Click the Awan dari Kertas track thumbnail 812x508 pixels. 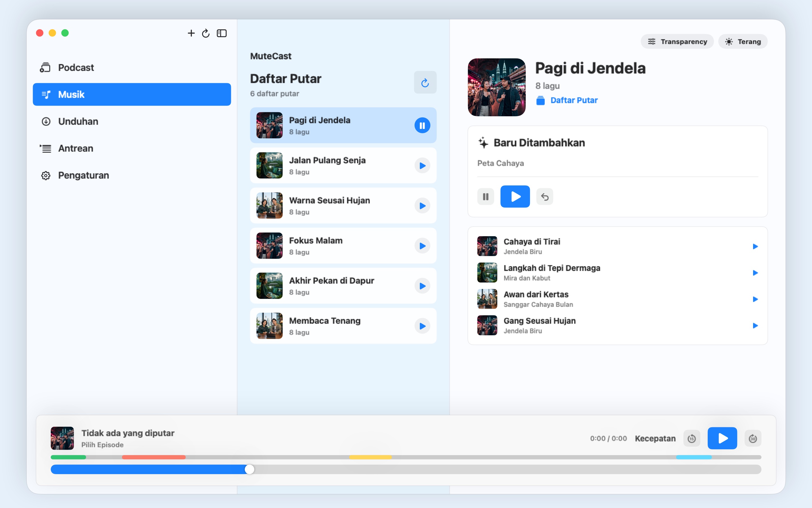point(487,299)
